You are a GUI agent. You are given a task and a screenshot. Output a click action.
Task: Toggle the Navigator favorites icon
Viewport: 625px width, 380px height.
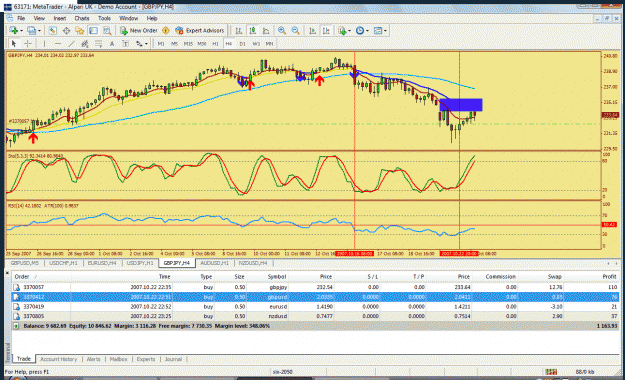(80, 30)
